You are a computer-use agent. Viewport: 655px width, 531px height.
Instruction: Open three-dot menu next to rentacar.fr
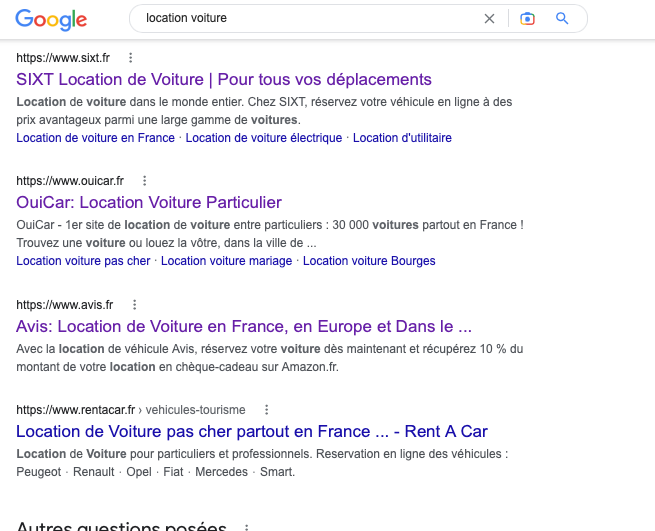(x=267, y=410)
